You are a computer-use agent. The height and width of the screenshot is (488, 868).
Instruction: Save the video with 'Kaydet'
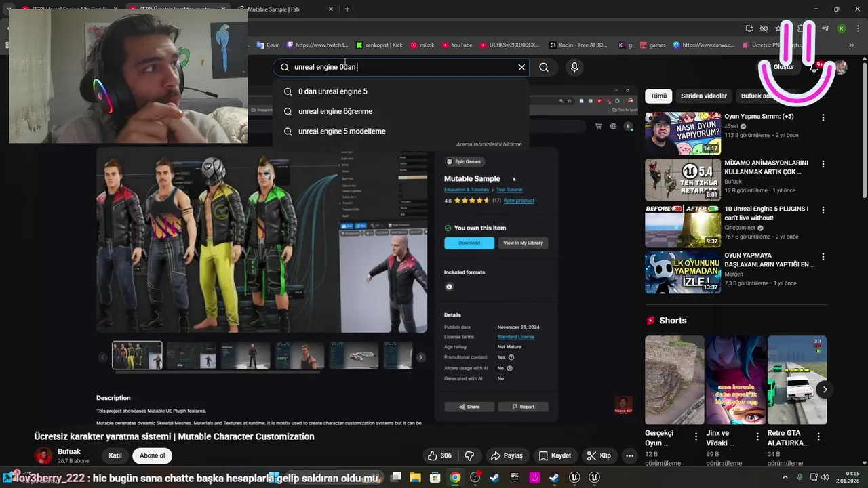coord(556,455)
